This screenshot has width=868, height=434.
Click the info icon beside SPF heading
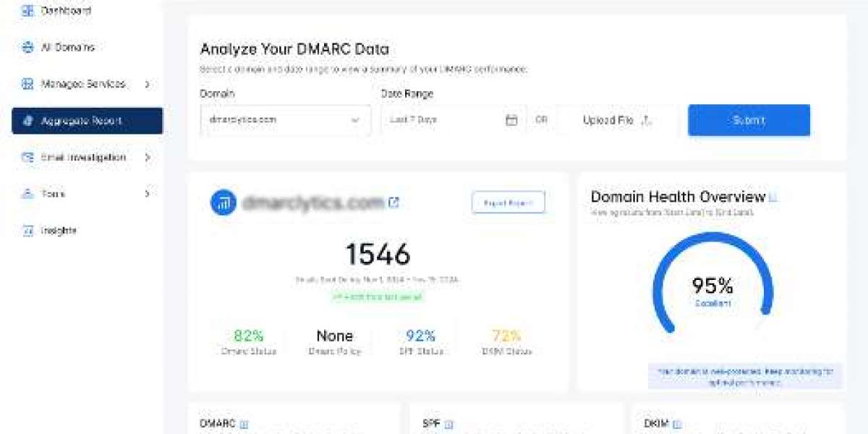[450, 424]
